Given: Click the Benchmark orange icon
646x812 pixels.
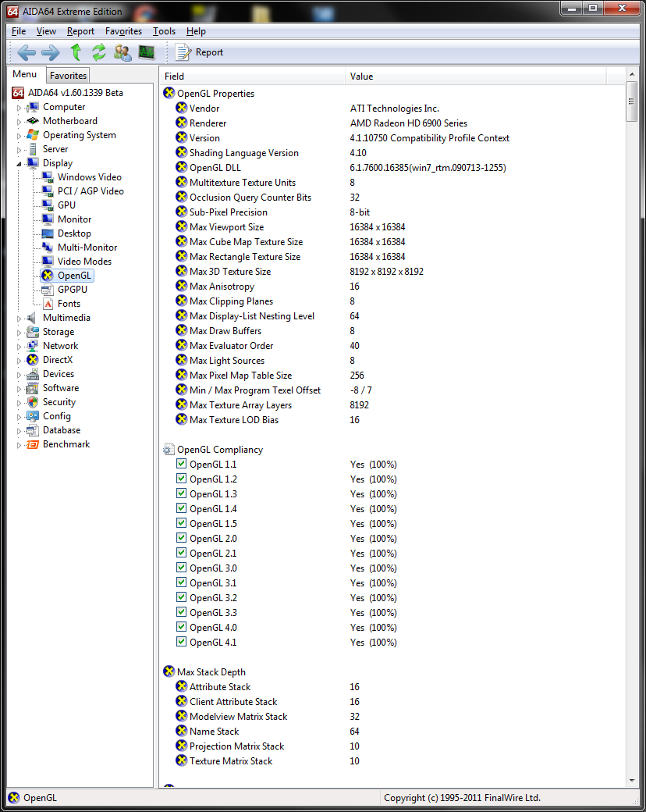Looking at the screenshot, I should click(x=33, y=444).
